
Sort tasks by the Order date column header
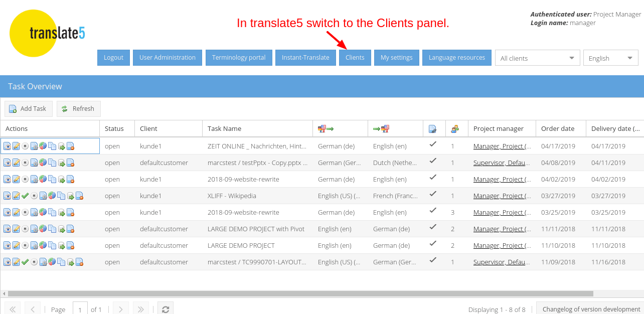(x=561, y=129)
